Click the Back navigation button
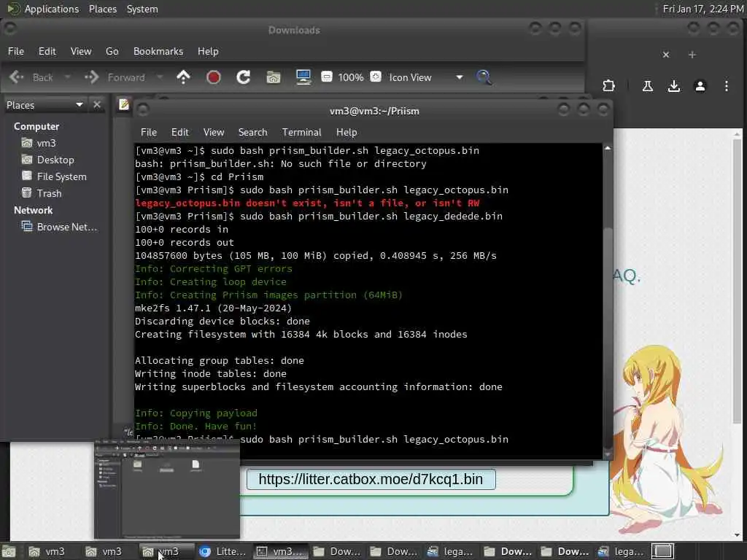The height and width of the screenshot is (560, 747). [x=31, y=77]
